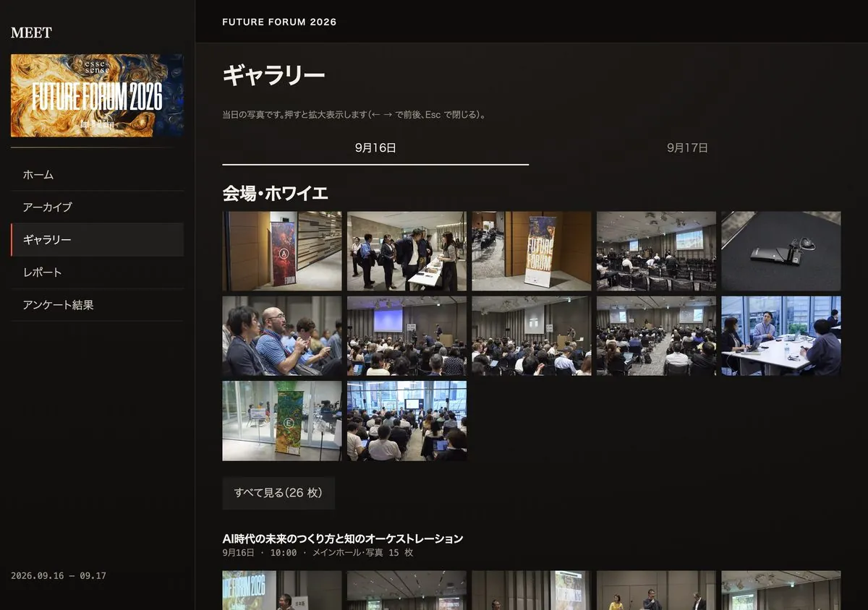
Task: Click the session details line with 10:00 メインホール
Action: 318,553
